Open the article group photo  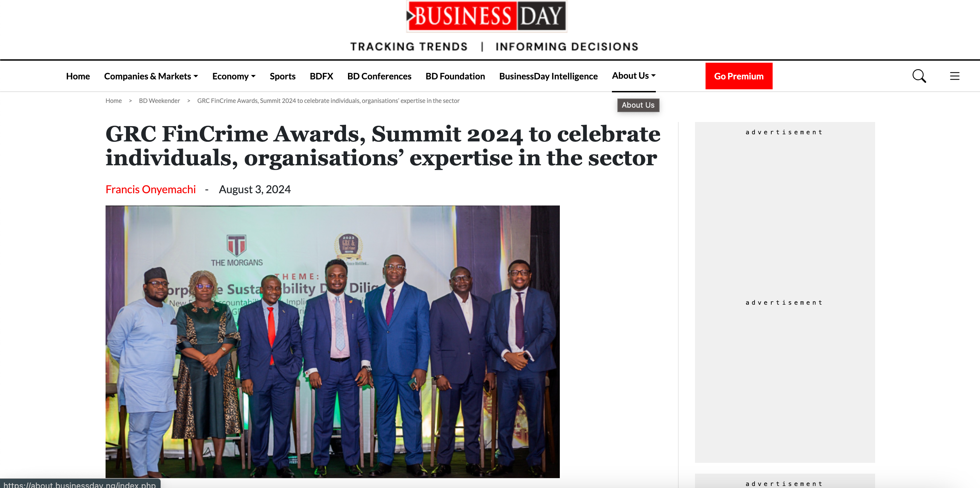(x=332, y=341)
